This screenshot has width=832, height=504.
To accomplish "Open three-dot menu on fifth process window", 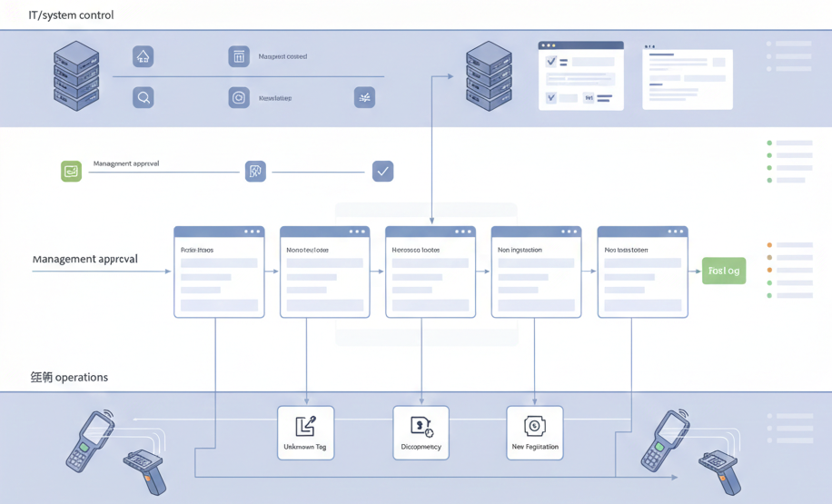I will click(675, 232).
